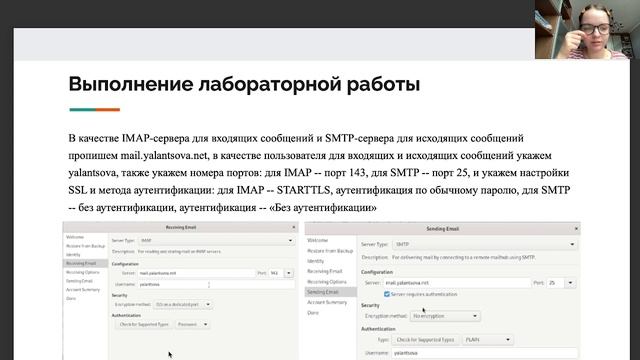Click the Username field in Sending Email
The image size is (640, 360).
[x=484, y=353]
